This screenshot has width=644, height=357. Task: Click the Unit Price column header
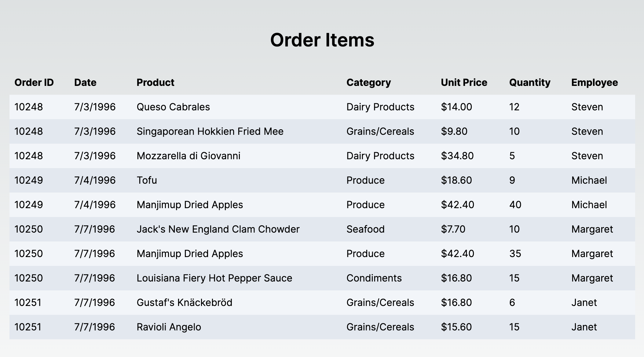coord(464,83)
